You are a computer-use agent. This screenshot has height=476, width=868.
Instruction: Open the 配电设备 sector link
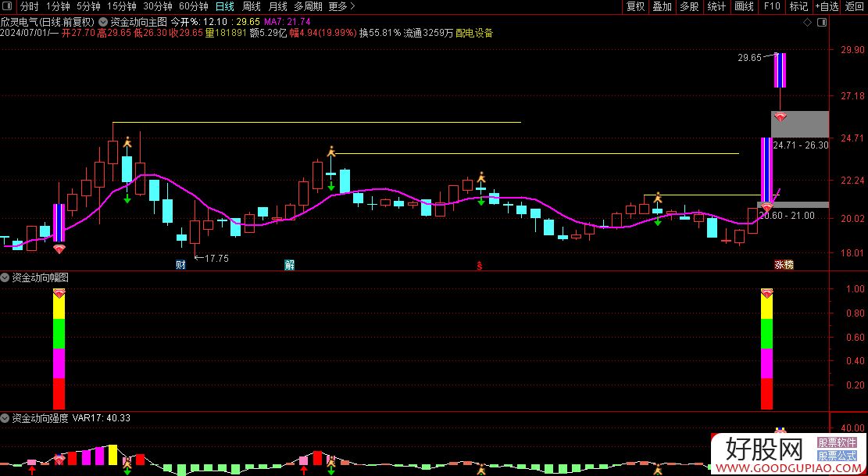[473, 33]
